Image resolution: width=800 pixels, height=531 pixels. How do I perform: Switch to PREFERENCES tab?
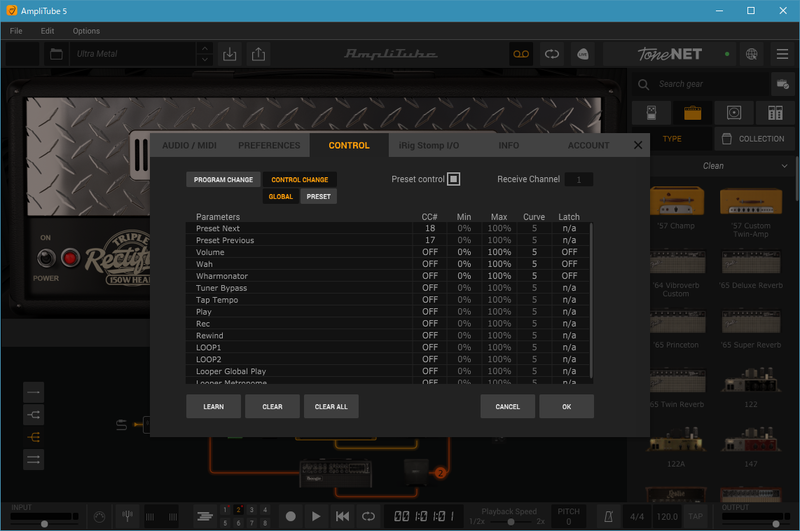(269, 145)
